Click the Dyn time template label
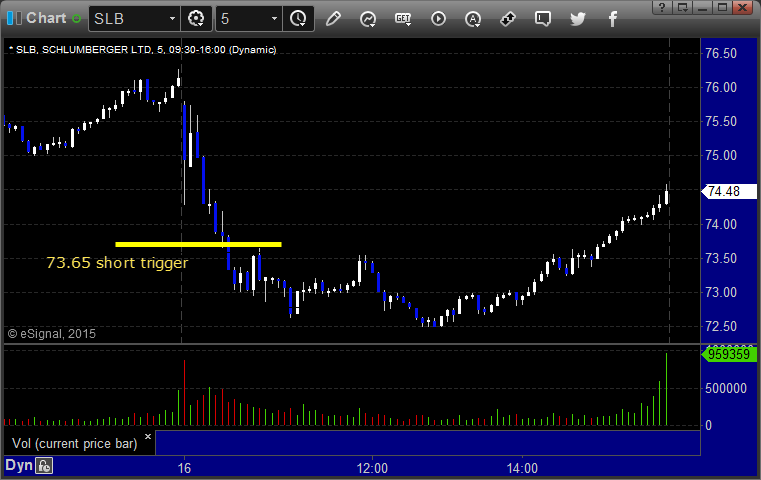761x480 pixels. (19, 465)
